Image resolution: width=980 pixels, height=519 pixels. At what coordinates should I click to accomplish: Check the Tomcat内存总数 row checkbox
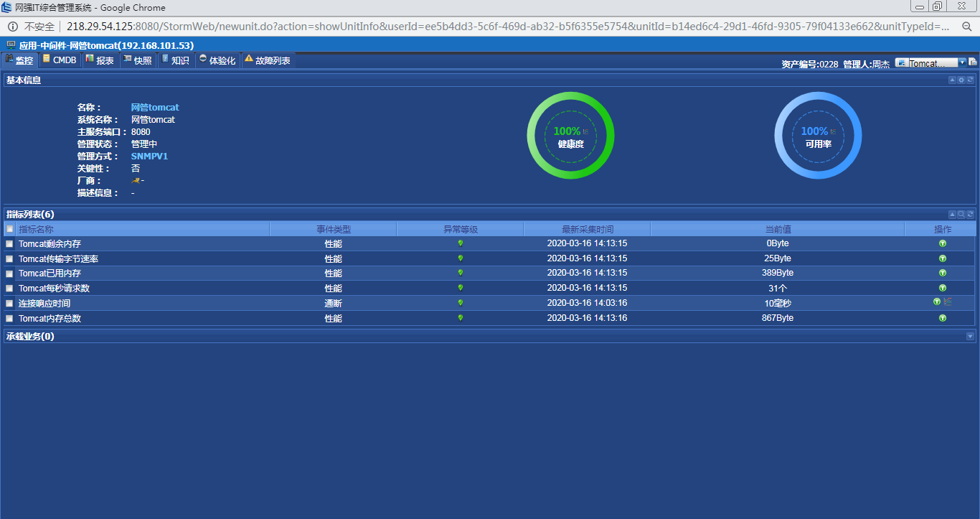[9, 319]
